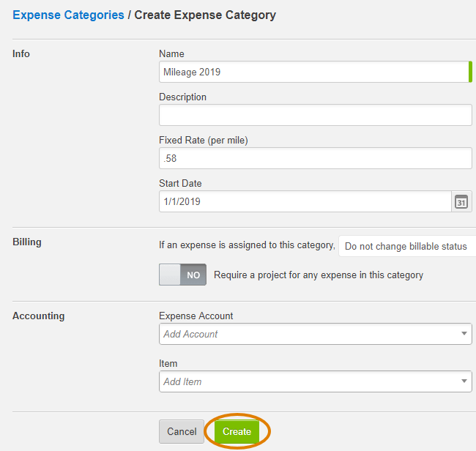Expand the Expense Account dropdown arrow
This screenshot has height=451, width=476.
pyautogui.click(x=464, y=334)
